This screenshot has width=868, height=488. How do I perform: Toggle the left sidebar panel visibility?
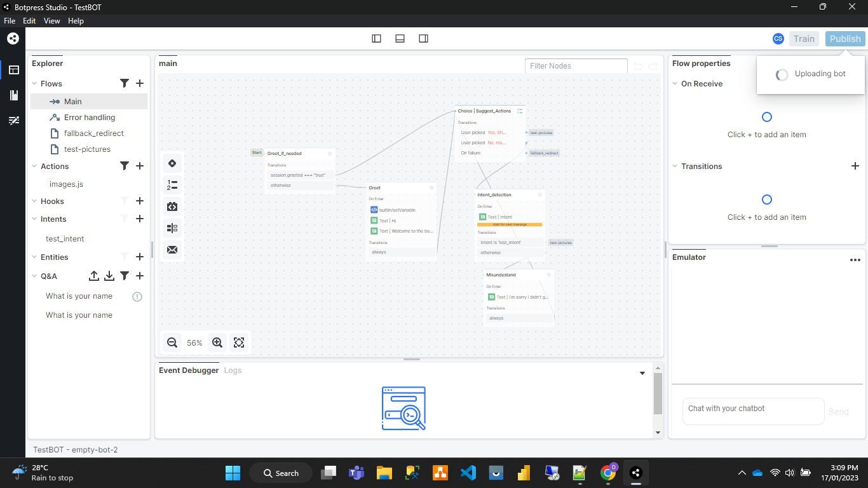pos(376,39)
